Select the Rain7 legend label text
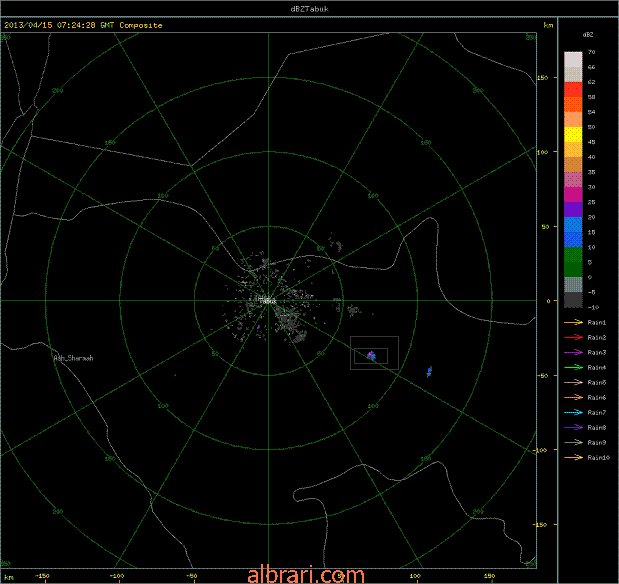 pyautogui.click(x=596, y=413)
